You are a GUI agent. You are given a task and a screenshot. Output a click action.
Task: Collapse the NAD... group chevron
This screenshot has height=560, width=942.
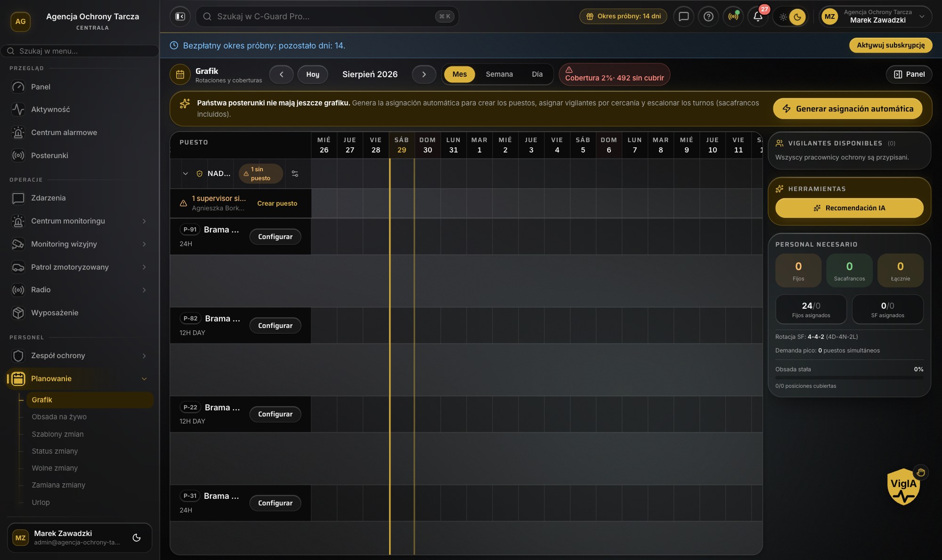pyautogui.click(x=185, y=174)
